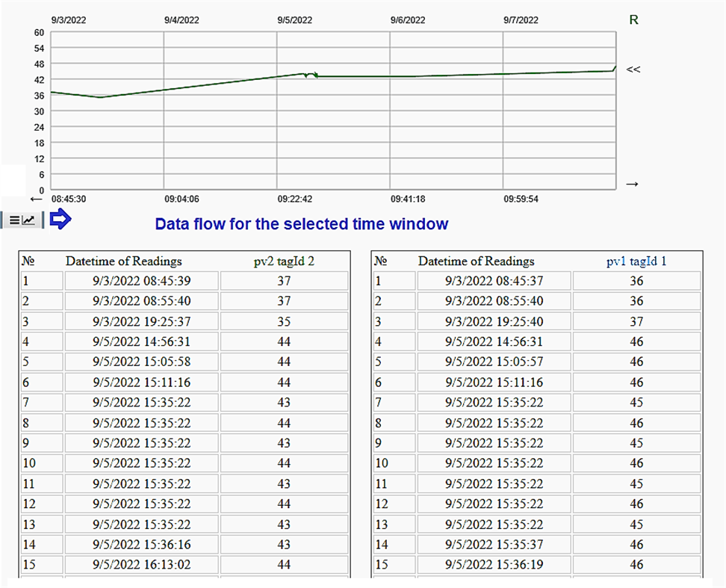Click the 9/7/2022 date label above chart
This screenshot has height=588, width=726.
(521, 20)
